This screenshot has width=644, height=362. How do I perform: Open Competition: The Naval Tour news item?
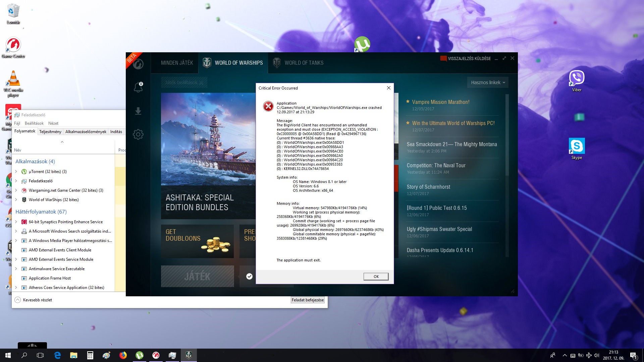tap(436, 165)
